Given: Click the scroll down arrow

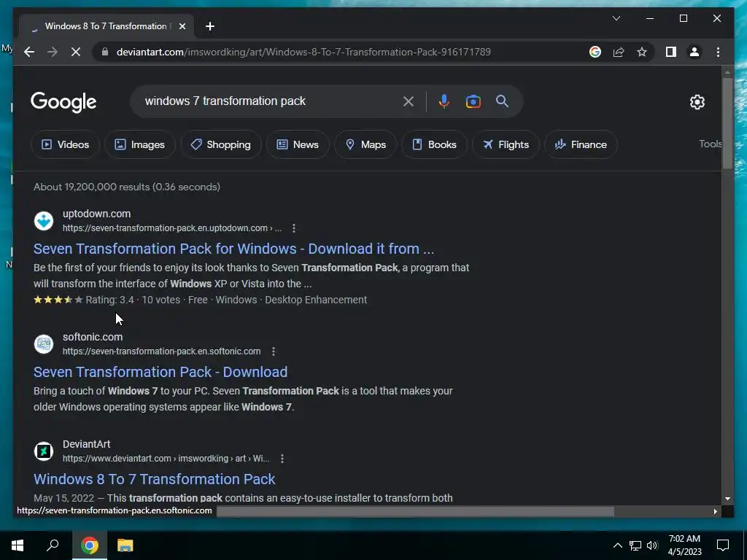Looking at the screenshot, I should (727, 499).
